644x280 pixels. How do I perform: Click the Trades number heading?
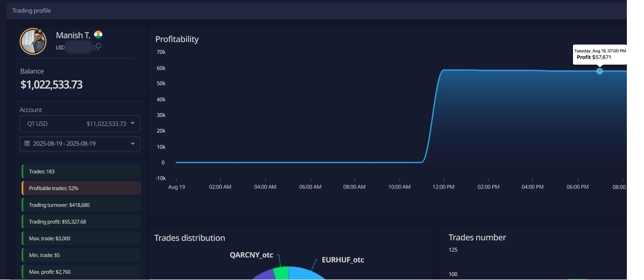[x=477, y=237]
